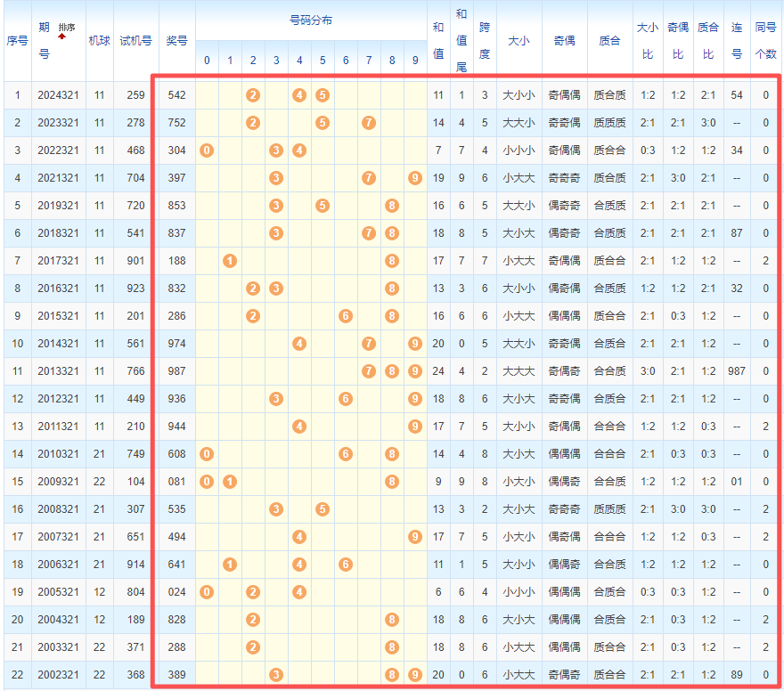Click orange ball 3 in row 2002321

pos(276,675)
